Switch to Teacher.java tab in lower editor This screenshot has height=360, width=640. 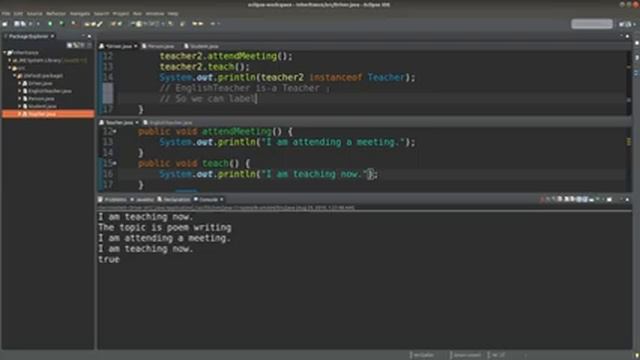(119, 122)
